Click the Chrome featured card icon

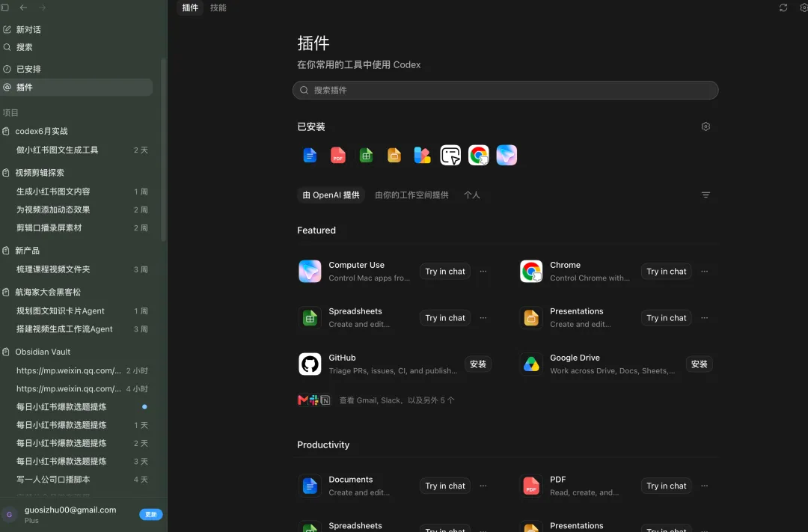pyautogui.click(x=531, y=271)
